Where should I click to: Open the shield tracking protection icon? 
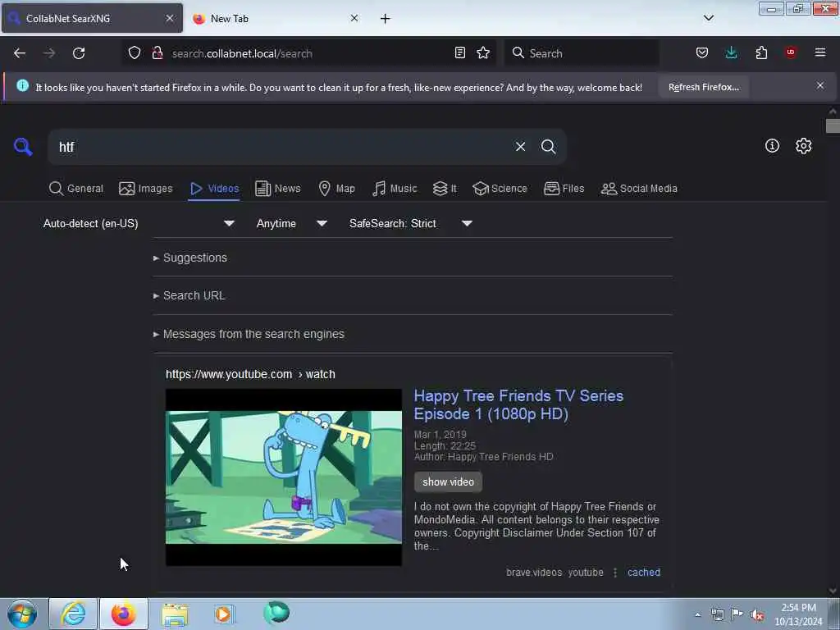click(135, 52)
